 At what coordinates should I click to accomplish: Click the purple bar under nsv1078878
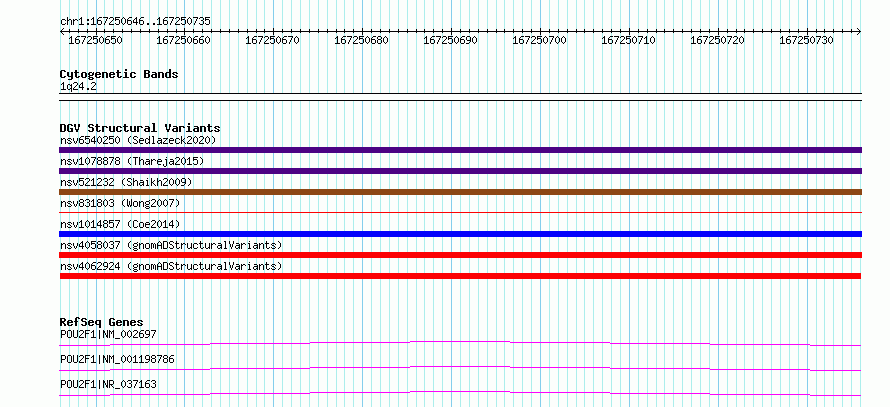461,171
